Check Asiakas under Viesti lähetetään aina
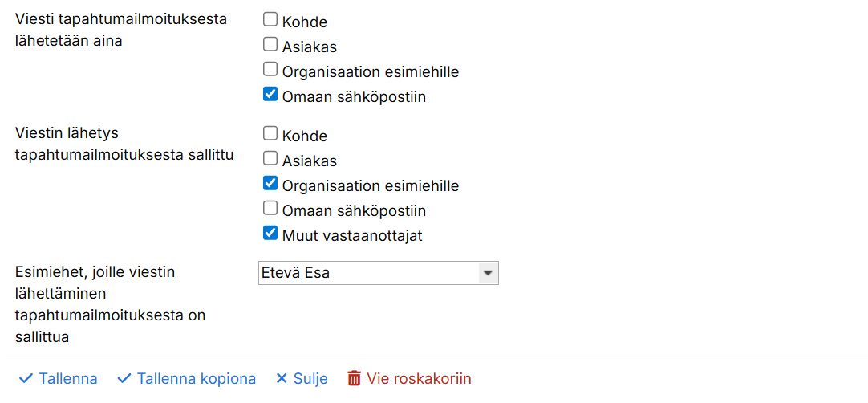Viewport: 868px width, 403px height. (270, 45)
